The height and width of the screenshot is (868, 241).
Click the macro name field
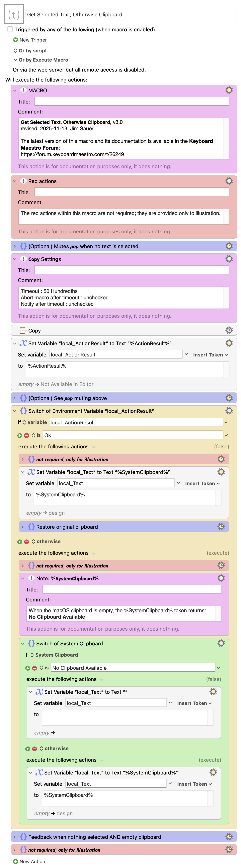[x=131, y=15]
